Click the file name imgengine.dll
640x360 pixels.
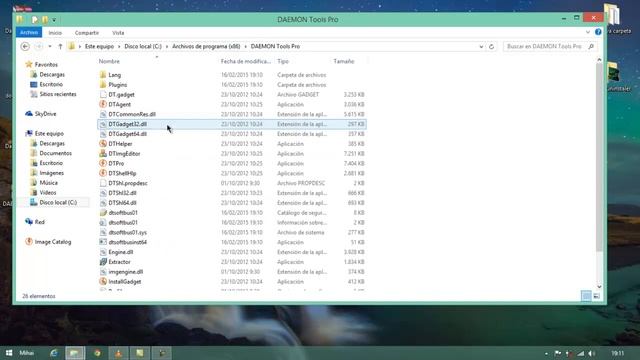(126, 272)
